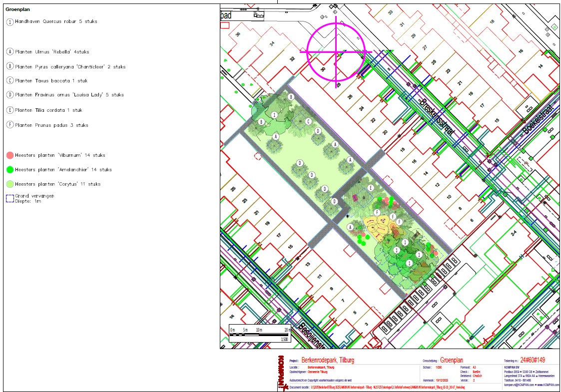Click the magenta crosshair circle on the map
The width and height of the screenshot is (561, 392).
(x=336, y=51)
